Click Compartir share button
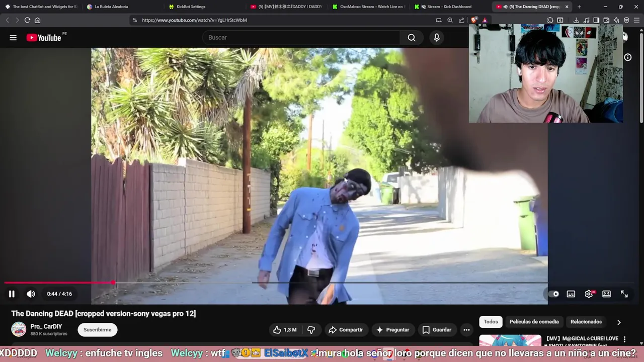The image size is (644, 362). point(345,330)
